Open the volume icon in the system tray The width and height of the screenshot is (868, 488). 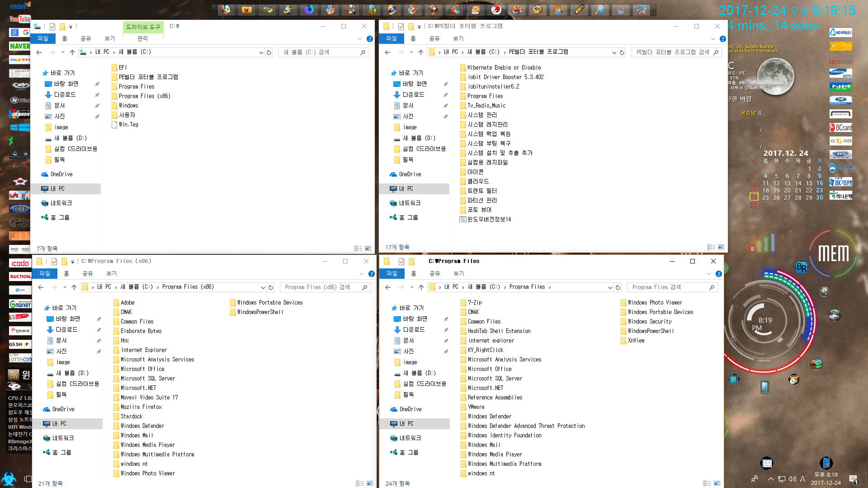(792, 479)
